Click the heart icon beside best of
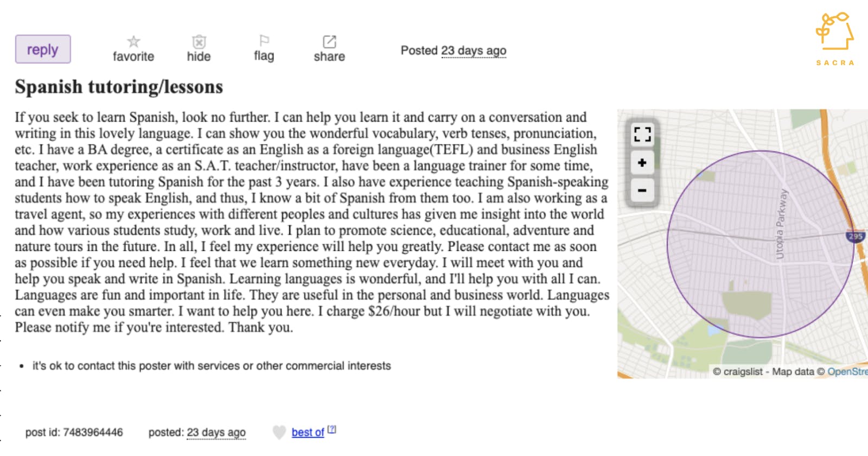The image size is (868, 456). [279, 432]
